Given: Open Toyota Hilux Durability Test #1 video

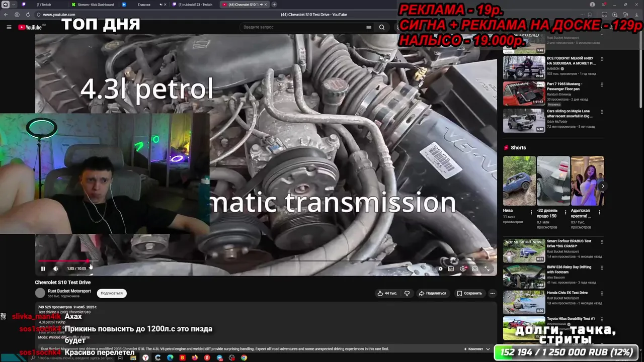Looking at the screenshot, I should (x=524, y=328).
